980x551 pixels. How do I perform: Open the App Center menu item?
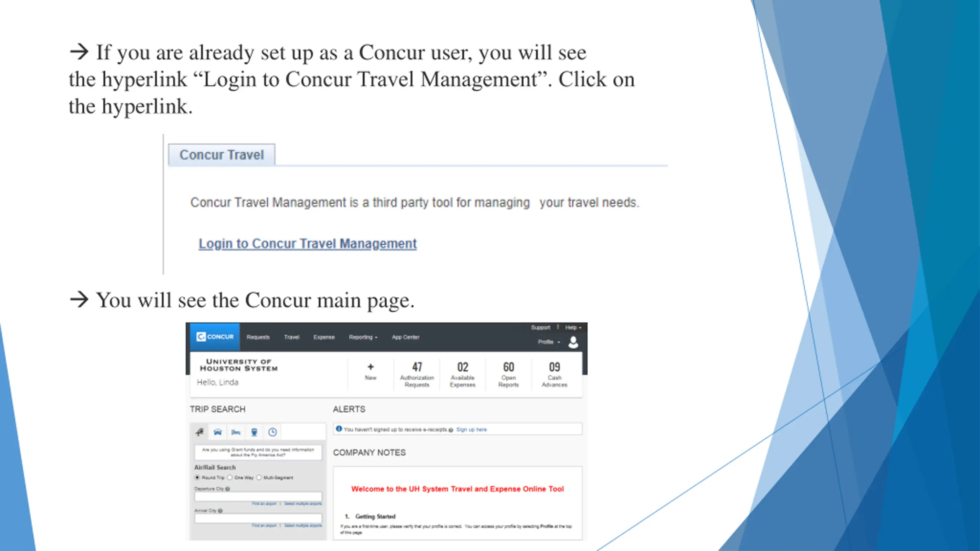coord(405,337)
